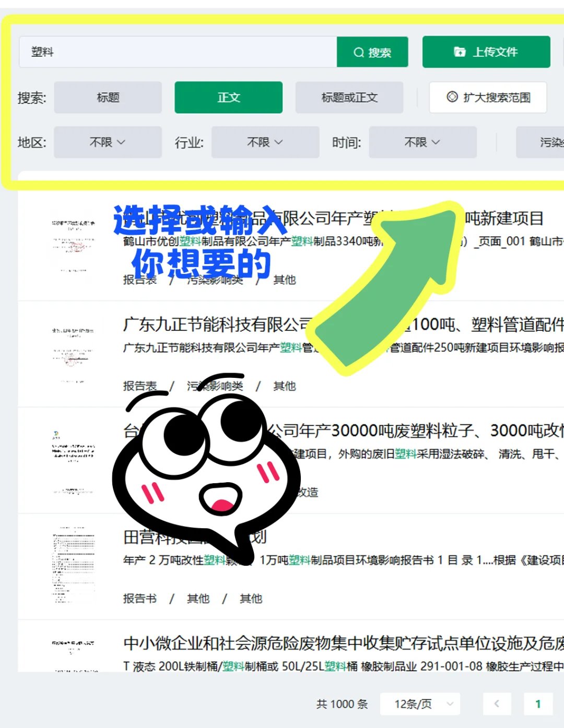Switch to the 报告书 category on 田营科技 entry

coord(139,599)
